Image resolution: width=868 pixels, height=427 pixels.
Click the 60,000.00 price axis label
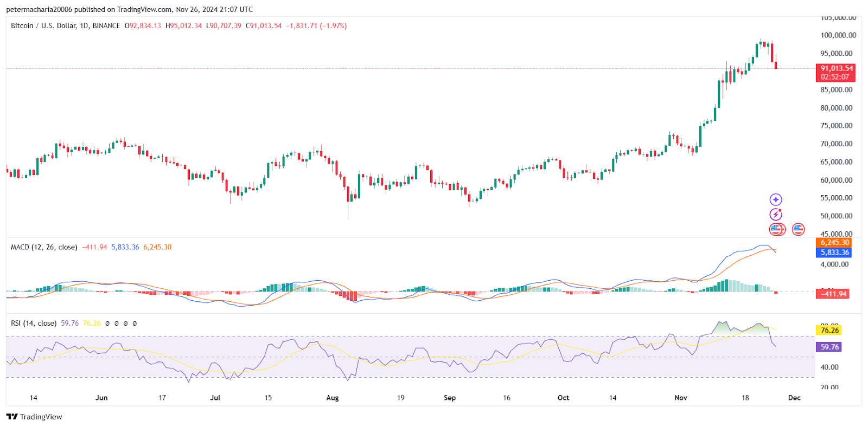click(x=837, y=180)
